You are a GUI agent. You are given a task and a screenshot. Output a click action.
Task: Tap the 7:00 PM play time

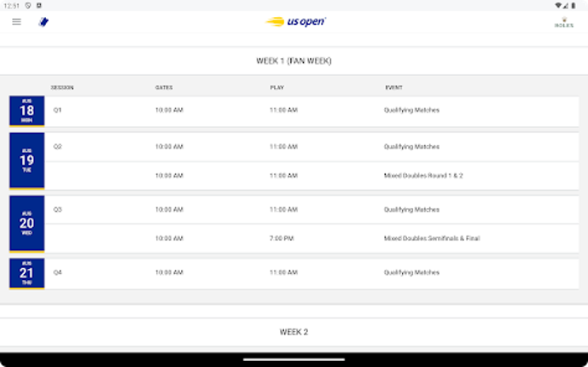282,239
